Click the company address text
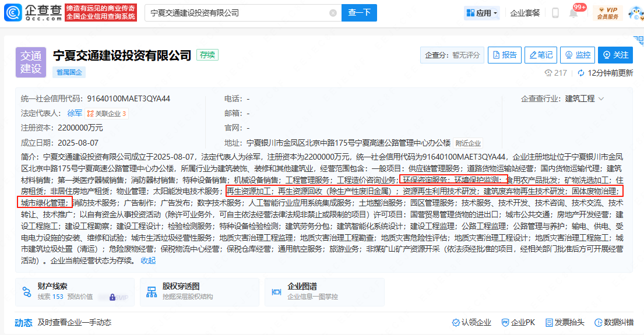 point(349,143)
